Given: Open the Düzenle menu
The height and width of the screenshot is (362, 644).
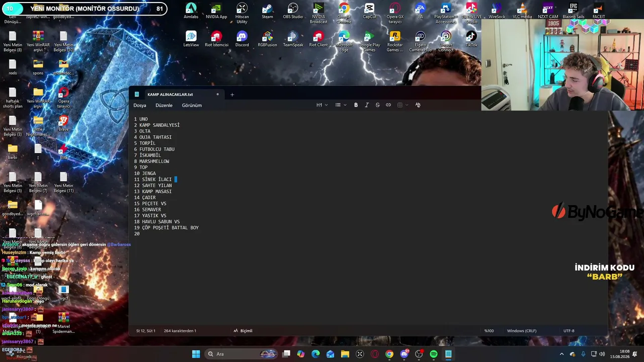Looking at the screenshot, I should click(164, 106).
